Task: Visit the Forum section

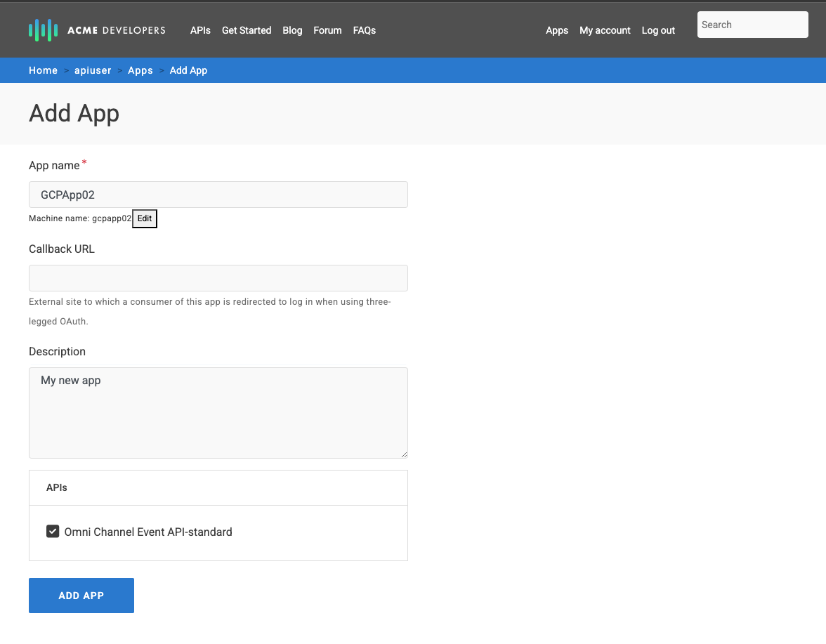Action: pos(327,30)
